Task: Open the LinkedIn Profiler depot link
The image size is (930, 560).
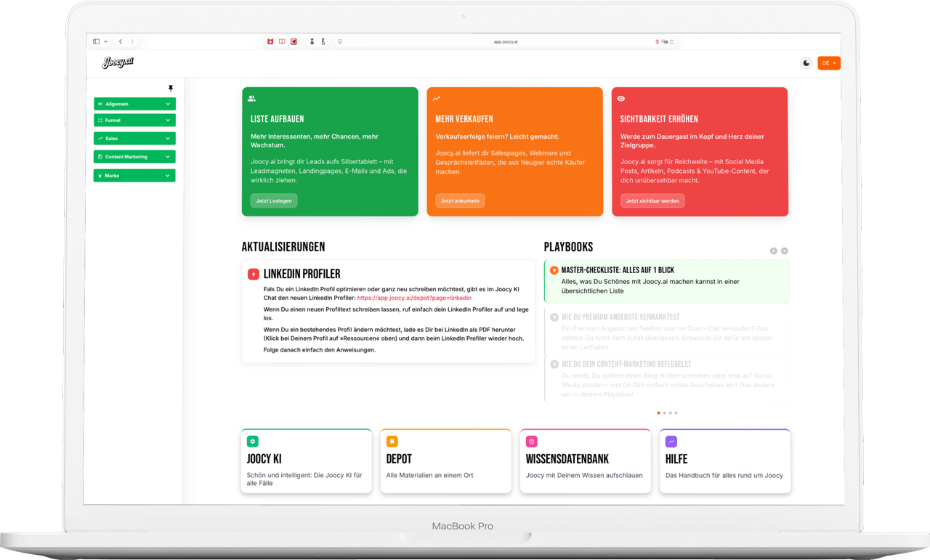Action: pos(414,298)
